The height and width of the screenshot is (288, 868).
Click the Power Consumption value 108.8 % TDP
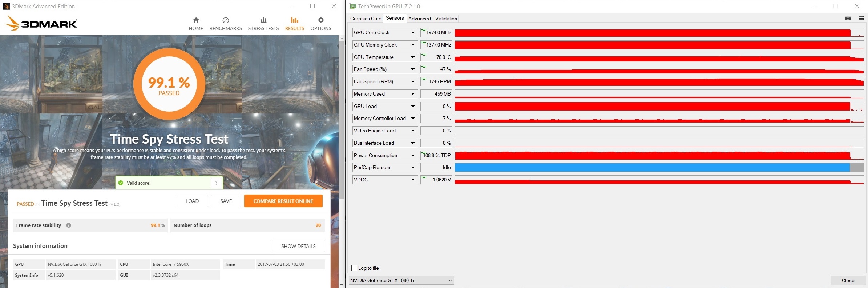click(436, 155)
